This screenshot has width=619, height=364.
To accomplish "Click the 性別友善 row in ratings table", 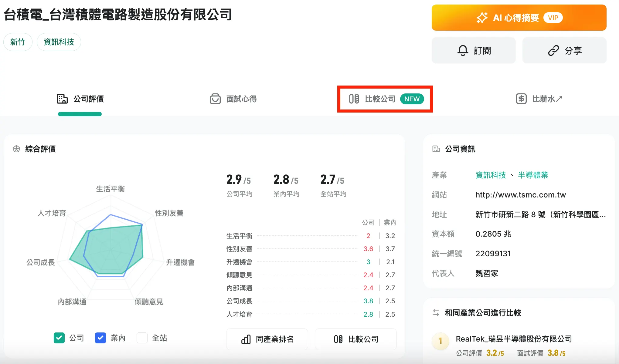I will [311, 249].
